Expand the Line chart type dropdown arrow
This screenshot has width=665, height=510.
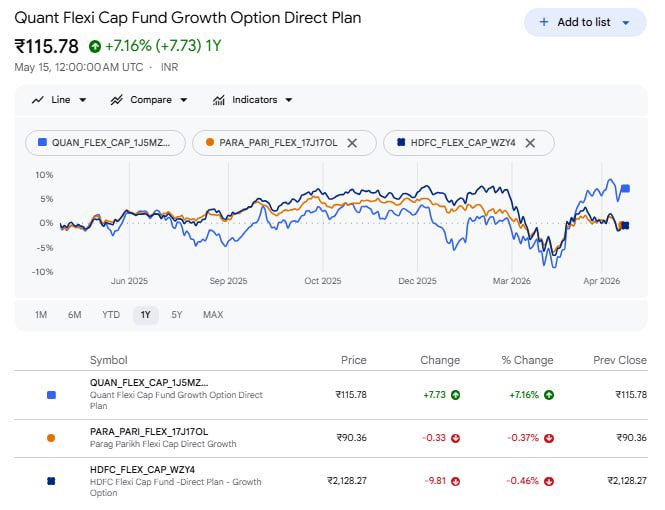83,100
